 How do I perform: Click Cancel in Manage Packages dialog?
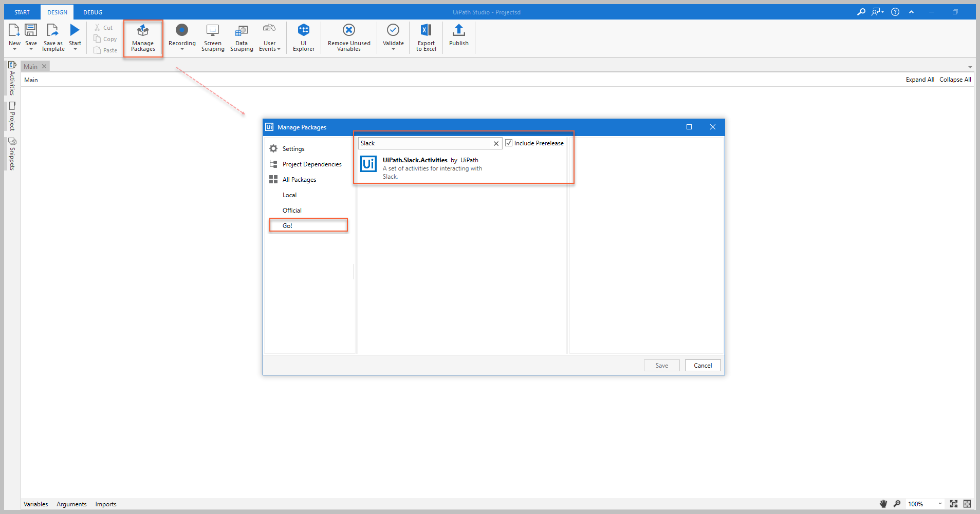(703, 366)
